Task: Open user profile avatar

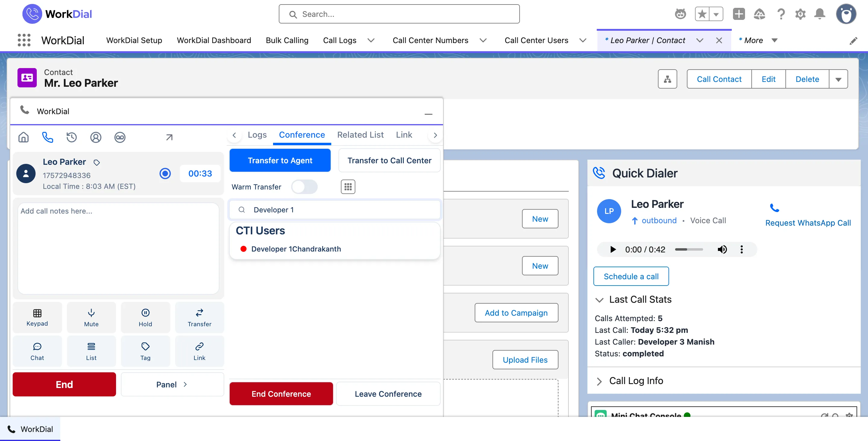Action: [x=846, y=14]
